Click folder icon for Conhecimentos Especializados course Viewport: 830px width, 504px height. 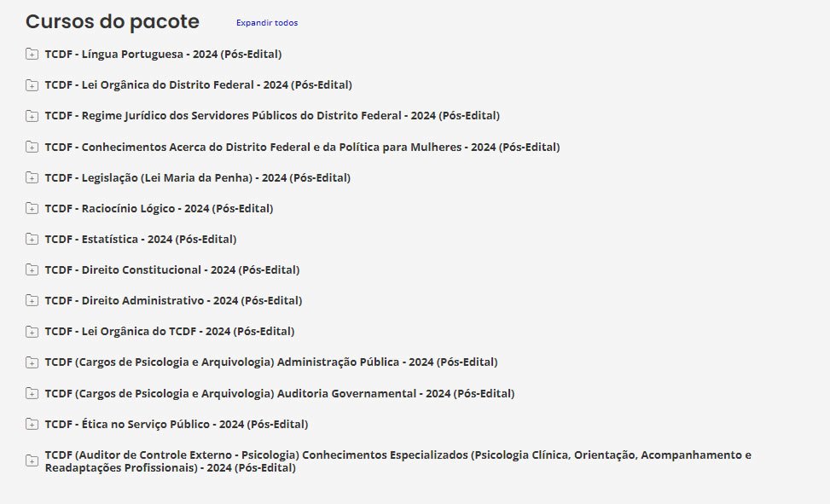[32, 461]
